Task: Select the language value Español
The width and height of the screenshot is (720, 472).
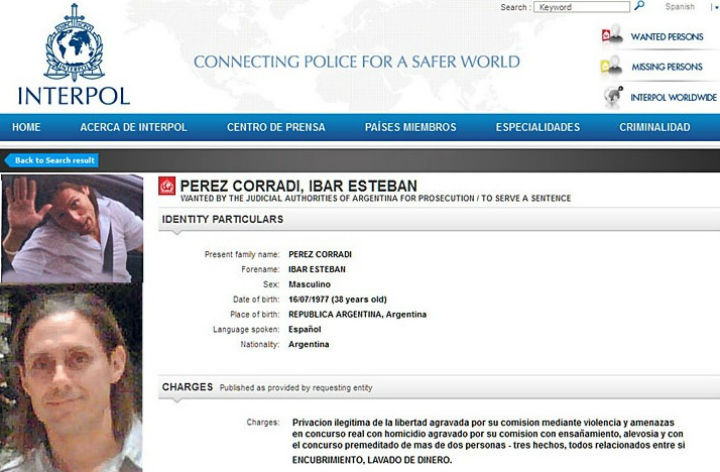Action: point(304,329)
